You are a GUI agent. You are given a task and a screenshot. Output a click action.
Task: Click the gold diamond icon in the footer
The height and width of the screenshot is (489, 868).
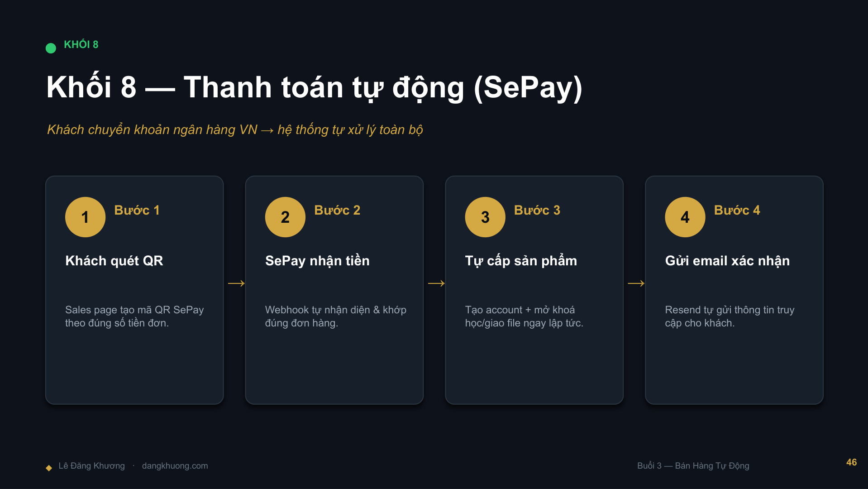(x=49, y=468)
